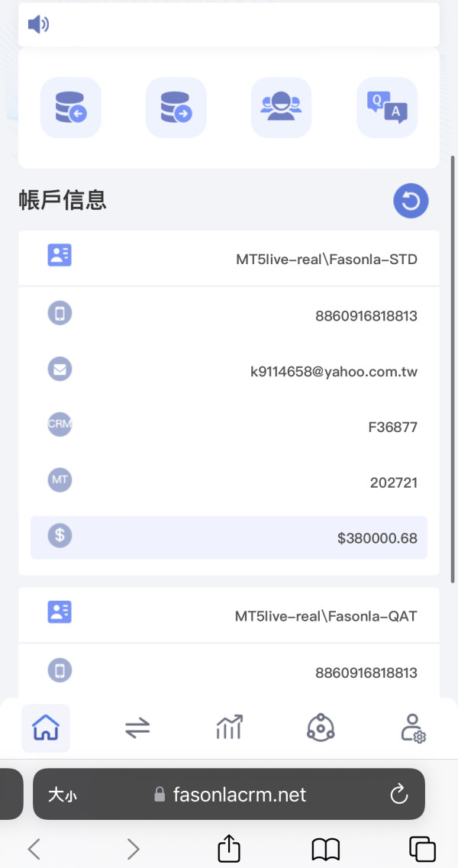Open the network partners tab
This screenshot has height=868, width=458.
321,728
